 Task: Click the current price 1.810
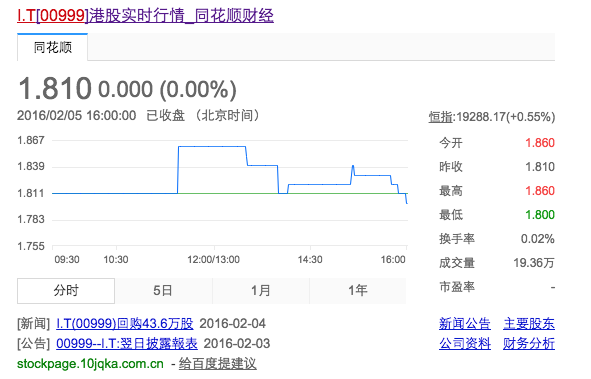pos(55,89)
